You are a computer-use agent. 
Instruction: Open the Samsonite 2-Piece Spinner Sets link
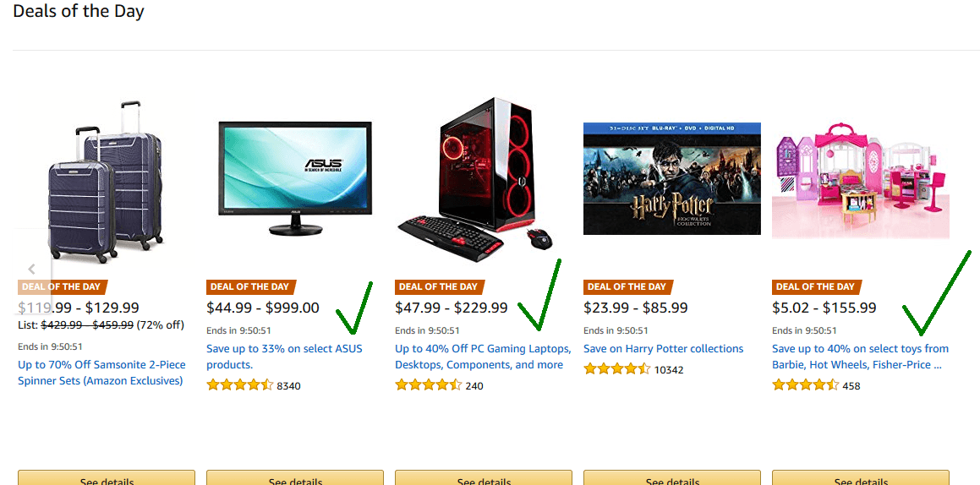[101, 373]
